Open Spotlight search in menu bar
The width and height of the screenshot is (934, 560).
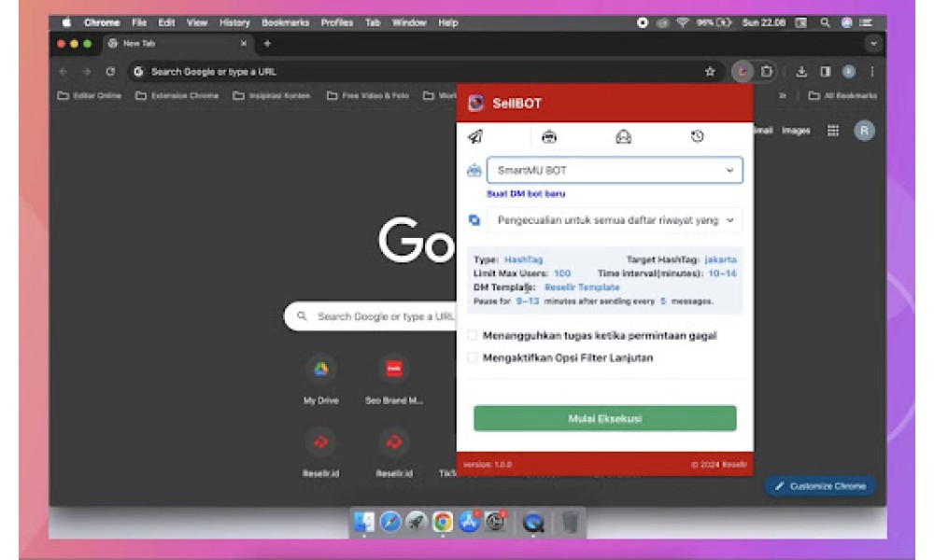[825, 22]
